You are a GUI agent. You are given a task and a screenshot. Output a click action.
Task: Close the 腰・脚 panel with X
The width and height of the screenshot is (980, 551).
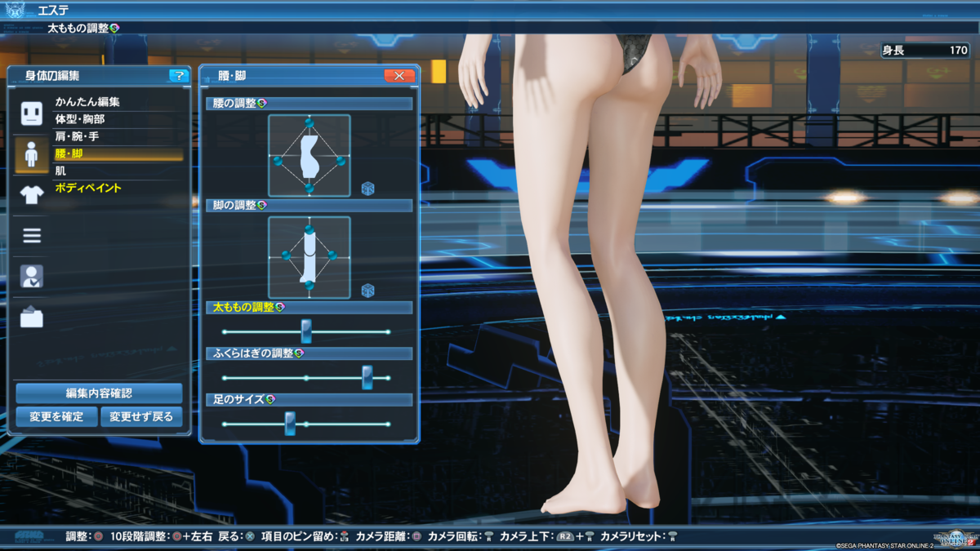coord(399,76)
